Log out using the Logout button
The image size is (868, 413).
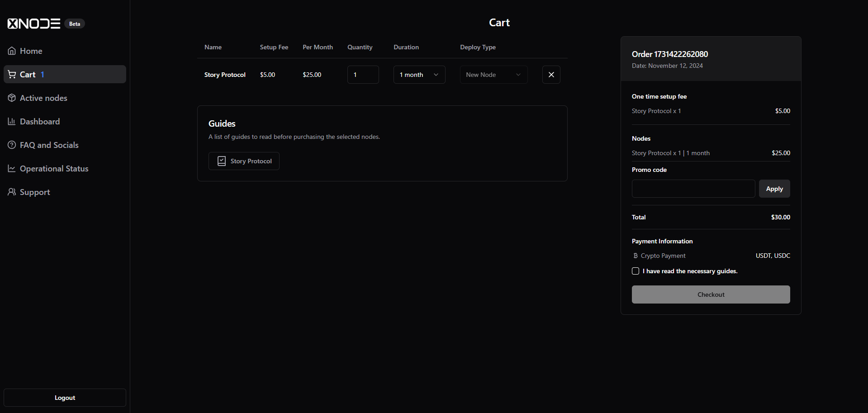(65, 398)
